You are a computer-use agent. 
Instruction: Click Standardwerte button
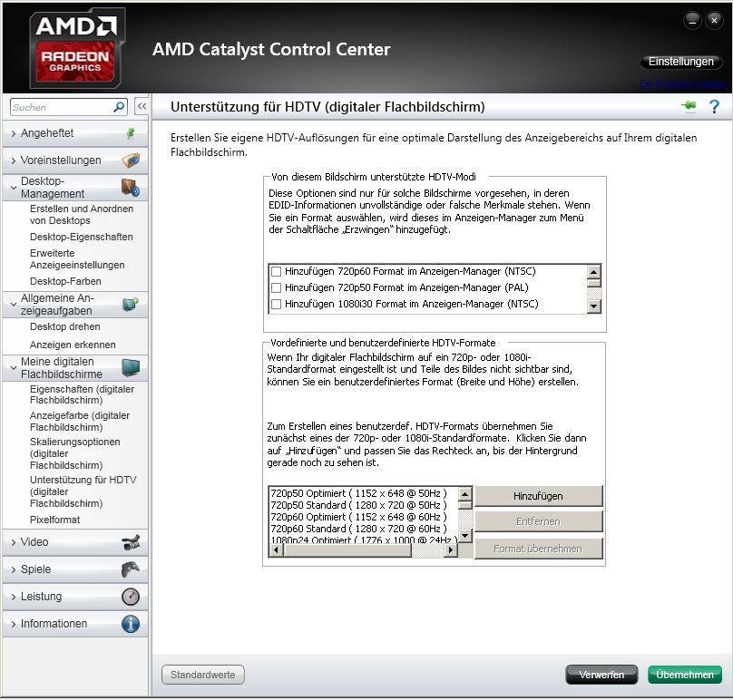[x=203, y=675]
